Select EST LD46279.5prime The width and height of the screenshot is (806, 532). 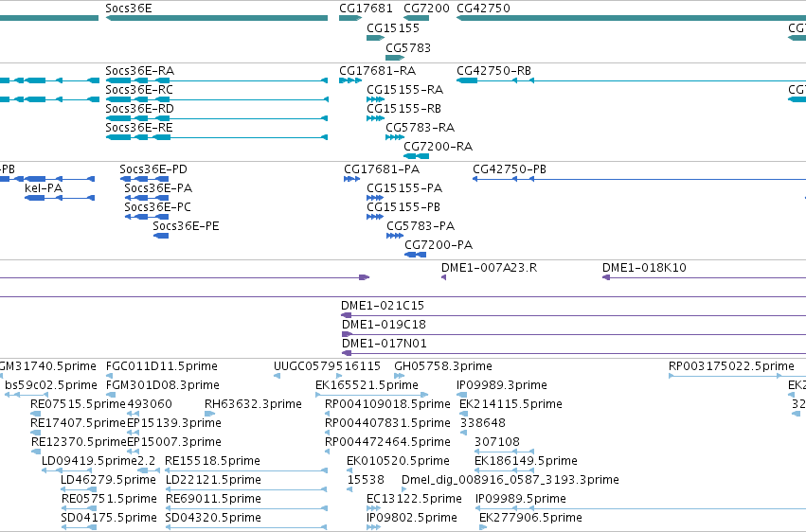[78, 490]
